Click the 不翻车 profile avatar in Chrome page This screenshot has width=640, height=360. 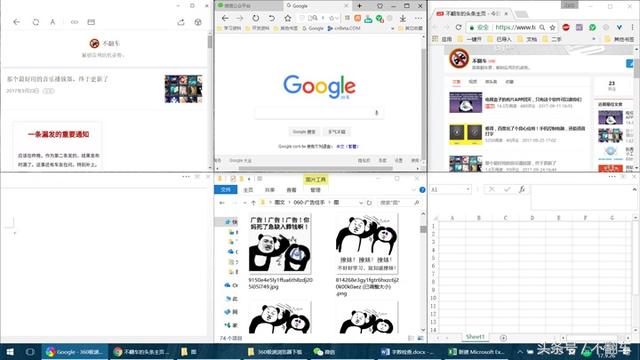[459, 58]
